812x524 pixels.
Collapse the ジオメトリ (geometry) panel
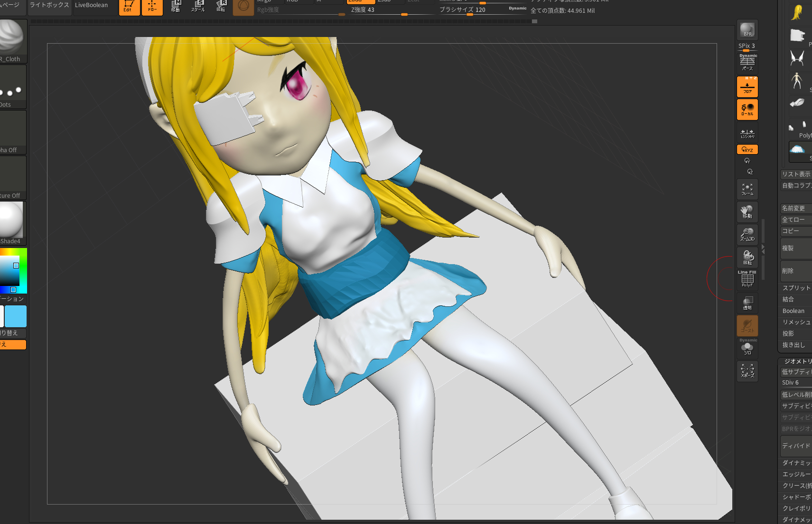(x=797, y=361)
